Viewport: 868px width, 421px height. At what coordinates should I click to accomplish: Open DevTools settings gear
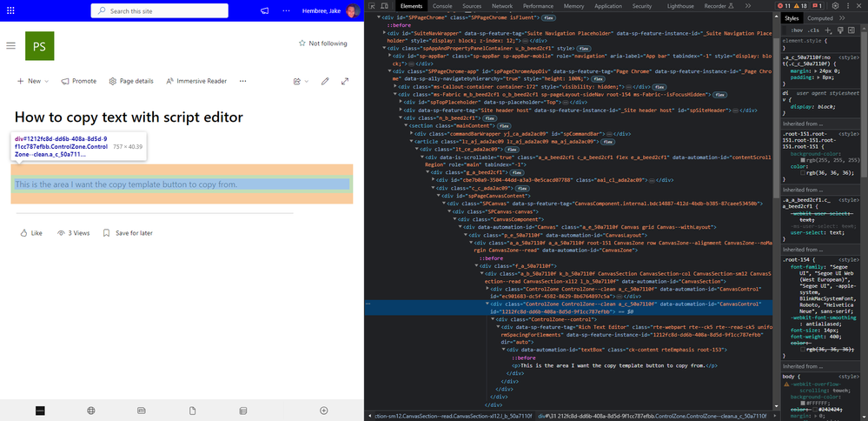835,6
